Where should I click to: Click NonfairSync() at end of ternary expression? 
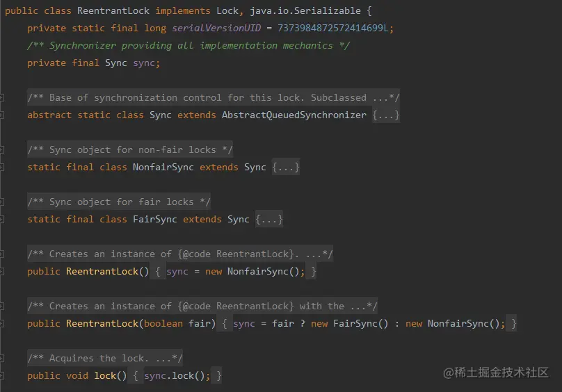coord(463,324)
